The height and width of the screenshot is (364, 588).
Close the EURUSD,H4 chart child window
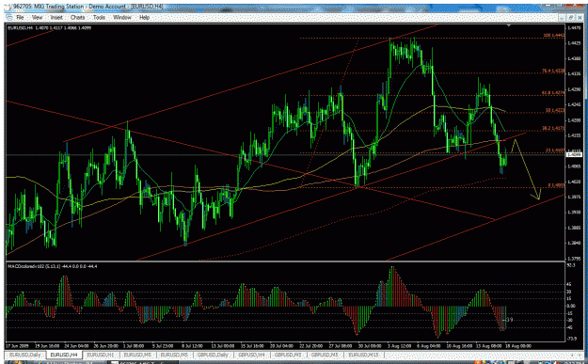(579, 18)
